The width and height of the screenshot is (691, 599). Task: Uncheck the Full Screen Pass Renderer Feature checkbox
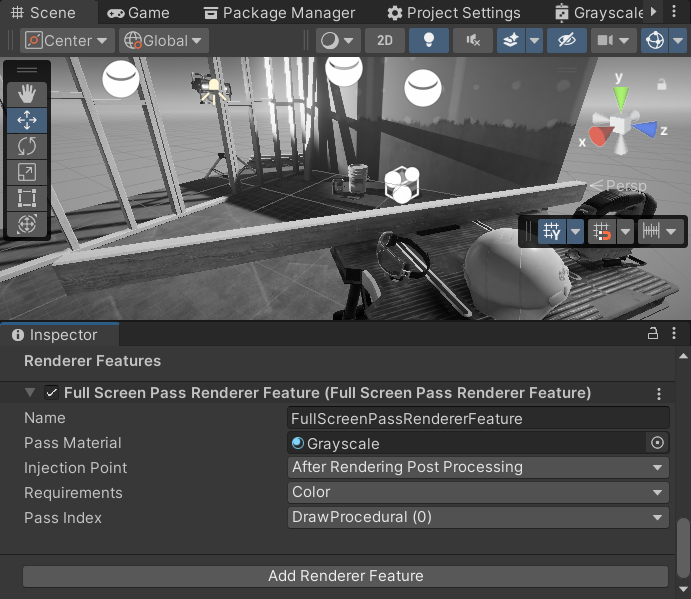51,393
